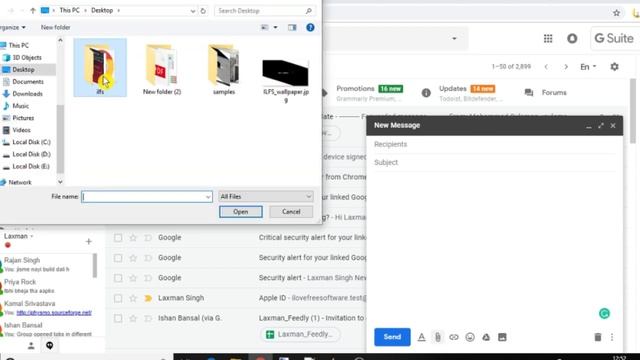Discard the draft with trash icon
640x360 pixels.
pyautogui.click(x=598, y=337)
